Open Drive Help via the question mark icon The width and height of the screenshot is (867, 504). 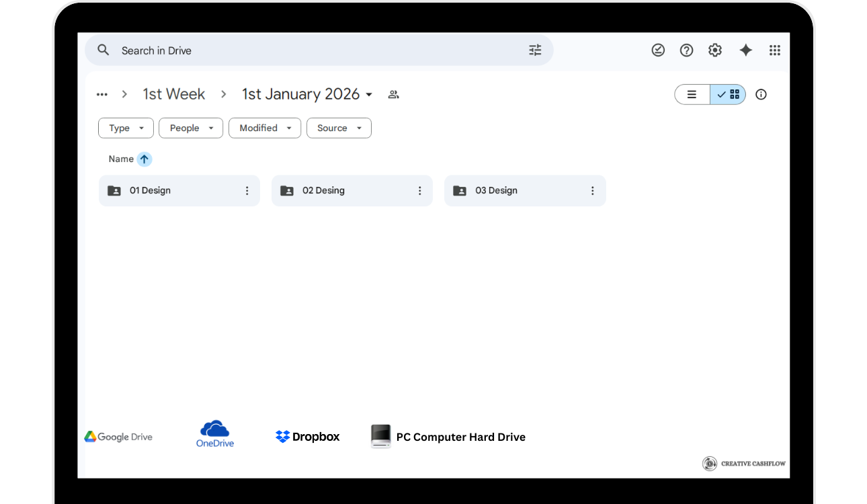tap(686, 50)
